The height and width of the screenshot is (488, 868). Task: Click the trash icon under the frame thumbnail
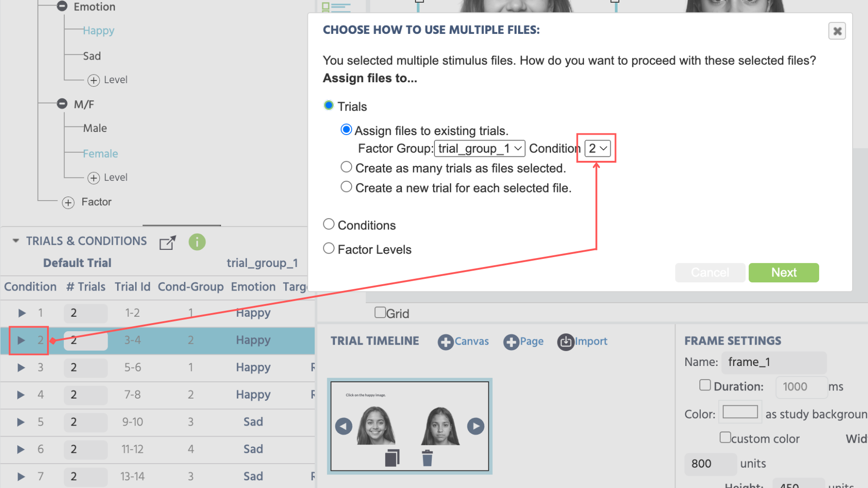(x=427, y=458)
